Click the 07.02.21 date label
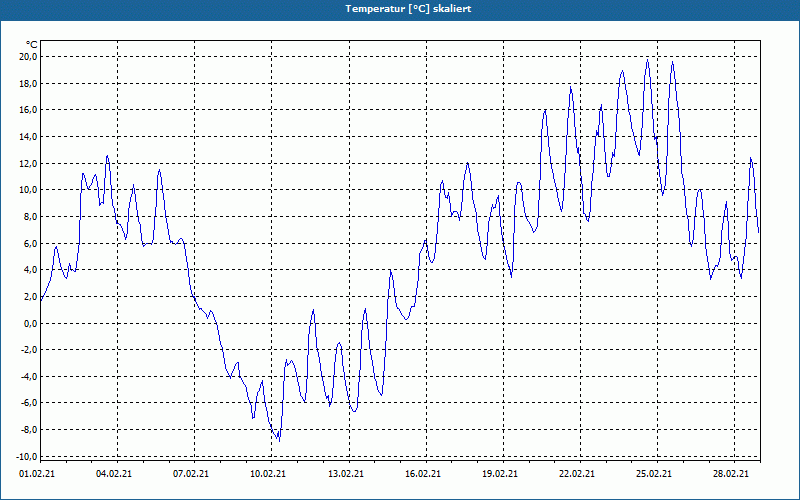Image resolution: width=800 pixels, height=500 pixels. pyautogui.click(x=191, y=473)
